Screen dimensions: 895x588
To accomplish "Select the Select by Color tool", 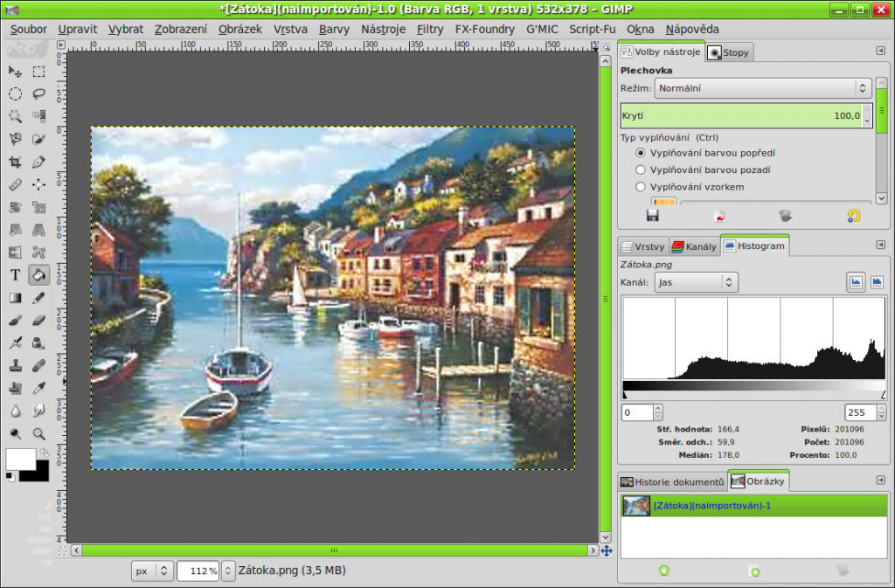I will (x=38, y=116).
